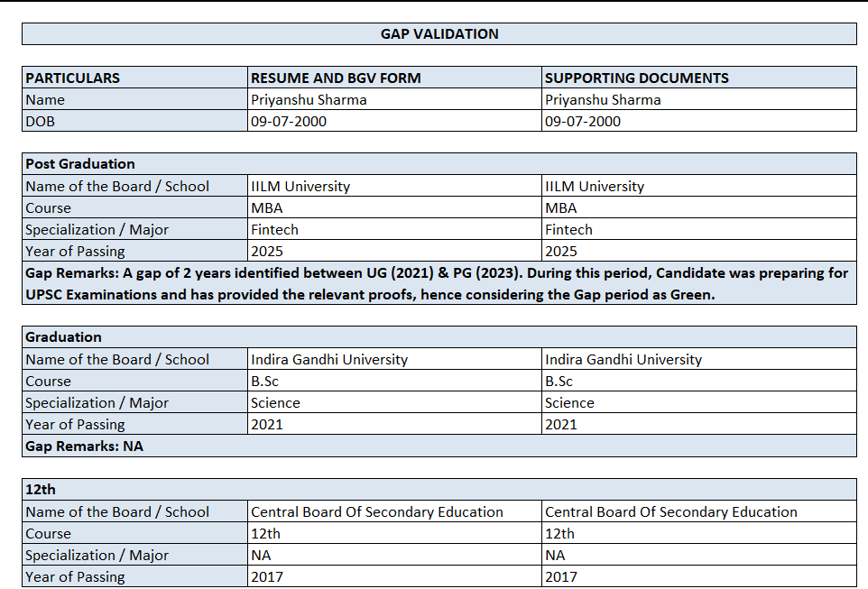868x589 pixels.
Task: Select the RESUME AND BGV FORM header
Action: 394,78
